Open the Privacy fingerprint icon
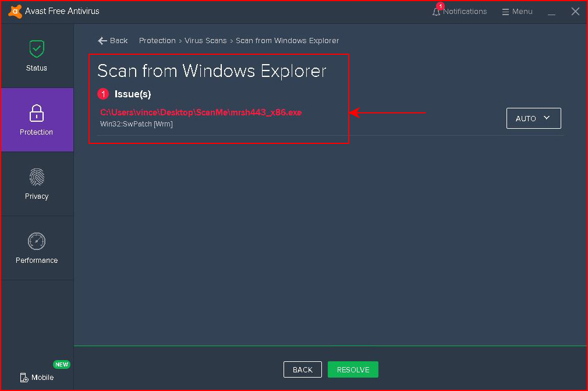 [37, 177]
